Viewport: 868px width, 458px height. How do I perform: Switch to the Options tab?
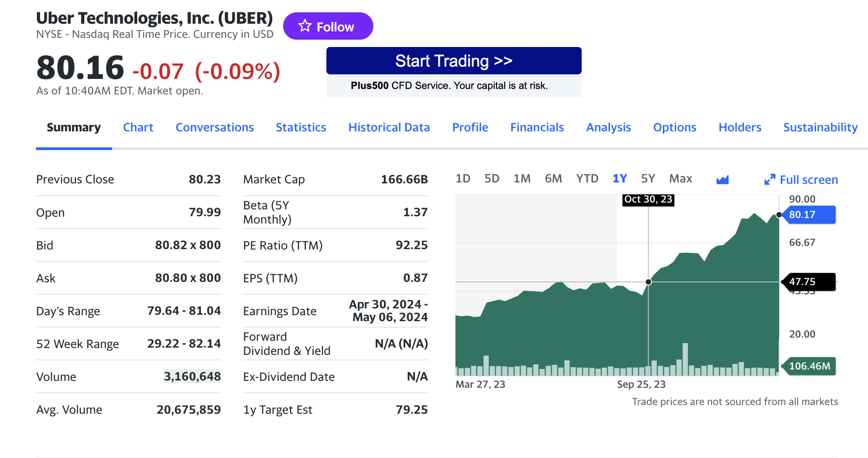click(x=675, y=127)
